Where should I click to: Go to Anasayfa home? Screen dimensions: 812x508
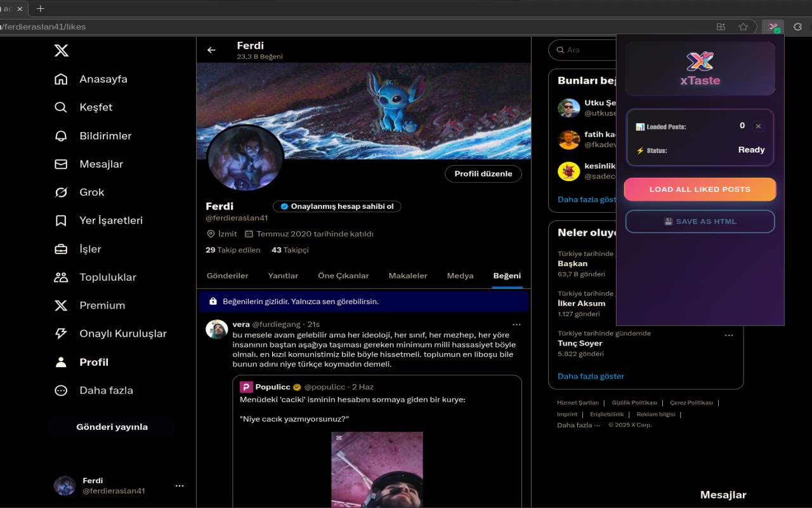pos(91,79)
